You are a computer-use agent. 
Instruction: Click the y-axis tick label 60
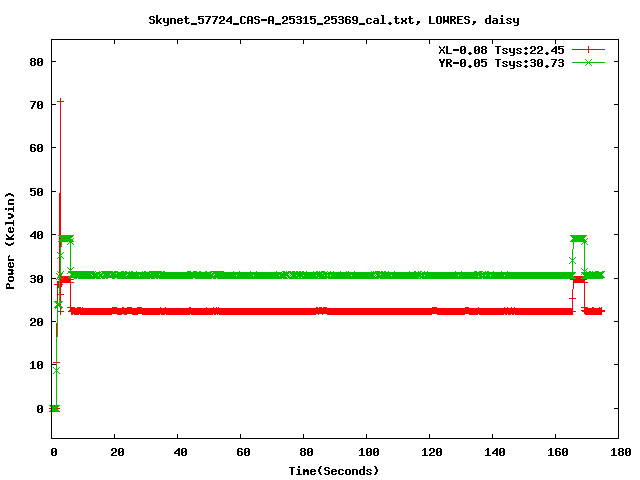[36, 148]
